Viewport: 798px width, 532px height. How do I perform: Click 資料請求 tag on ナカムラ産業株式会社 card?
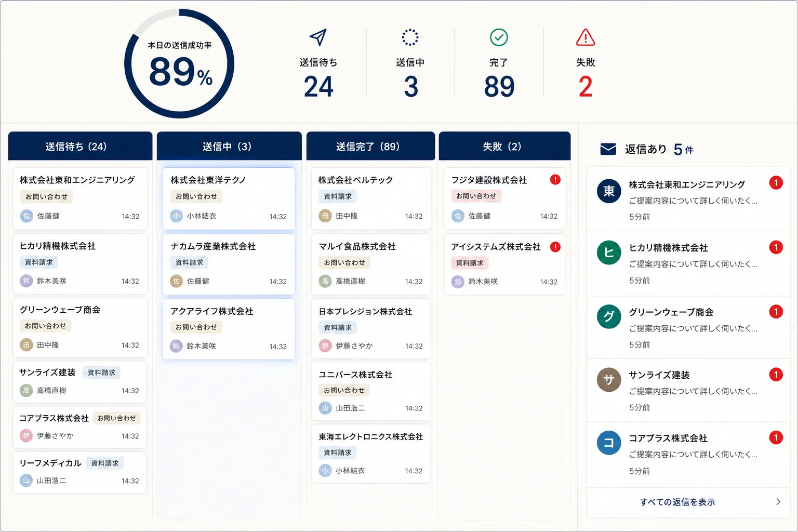pyautogui.click(x=189, y=262)
